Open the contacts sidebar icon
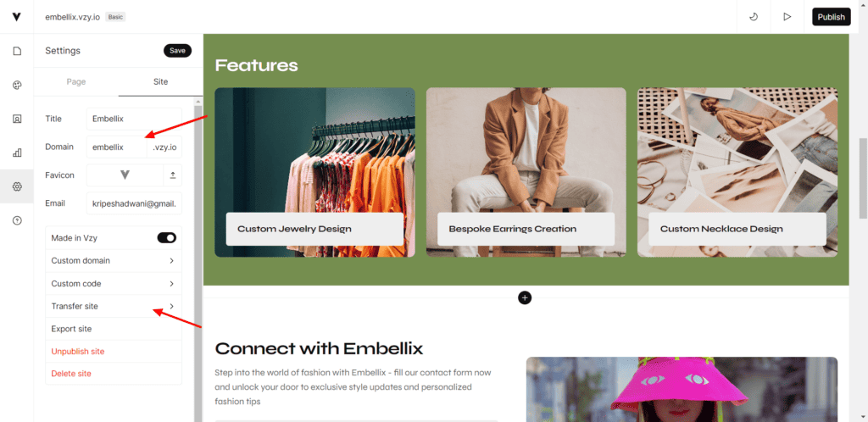 (x=17, y=119)
